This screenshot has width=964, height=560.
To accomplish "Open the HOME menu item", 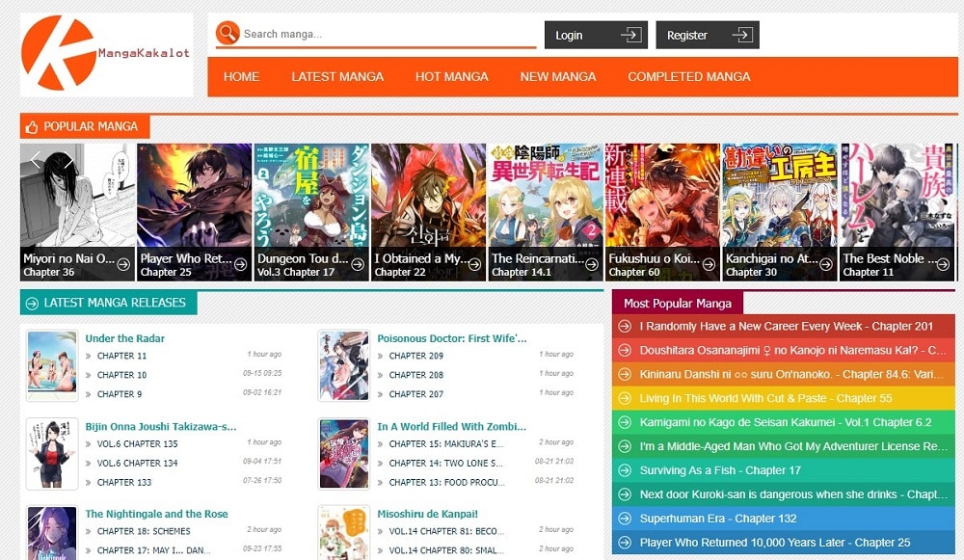I will [x=241, y=77].
